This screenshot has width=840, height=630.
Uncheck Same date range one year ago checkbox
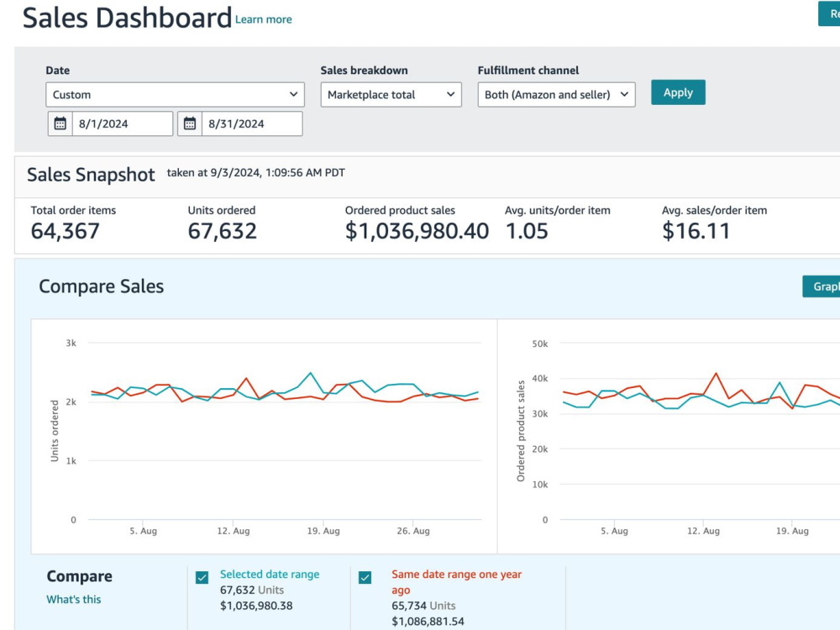tap(365, 578)
